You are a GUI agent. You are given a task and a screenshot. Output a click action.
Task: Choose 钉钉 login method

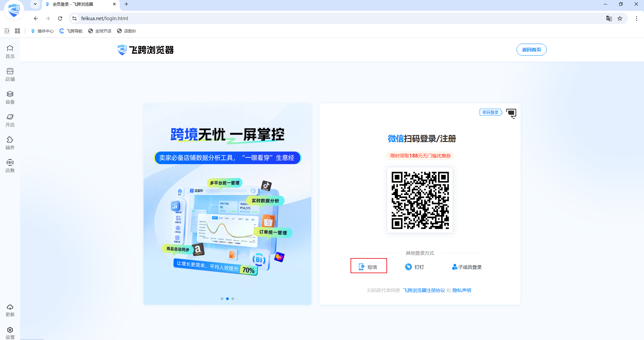point(415,267)
